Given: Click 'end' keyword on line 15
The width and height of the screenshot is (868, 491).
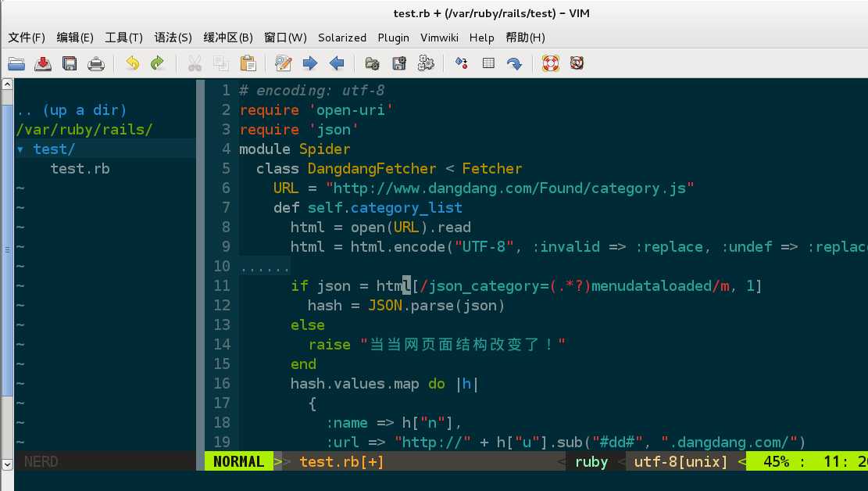Looking at the screenshot, I should coord(303,364).
